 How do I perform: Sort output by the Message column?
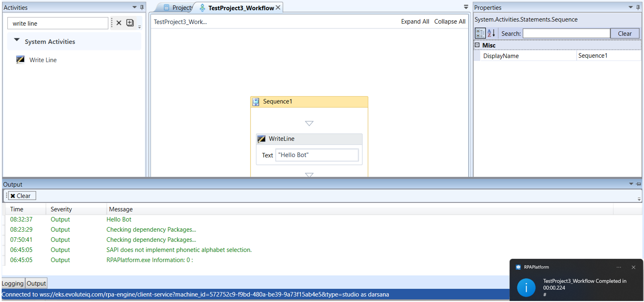(x=360, y=209)
